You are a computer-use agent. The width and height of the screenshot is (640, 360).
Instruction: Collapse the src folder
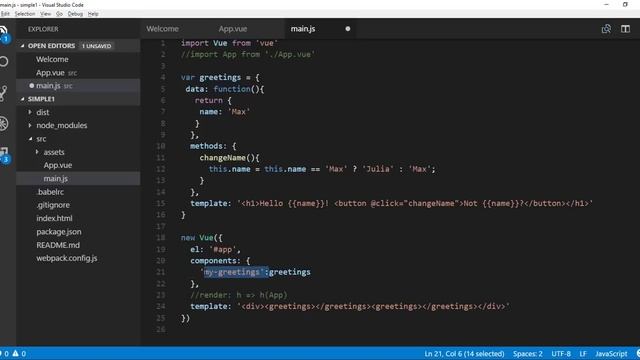point(30,139)
